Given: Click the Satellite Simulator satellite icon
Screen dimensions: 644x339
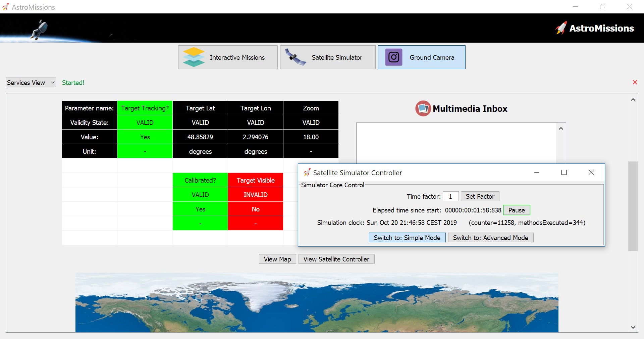Looking at the screenshot, I should [295, 57].
